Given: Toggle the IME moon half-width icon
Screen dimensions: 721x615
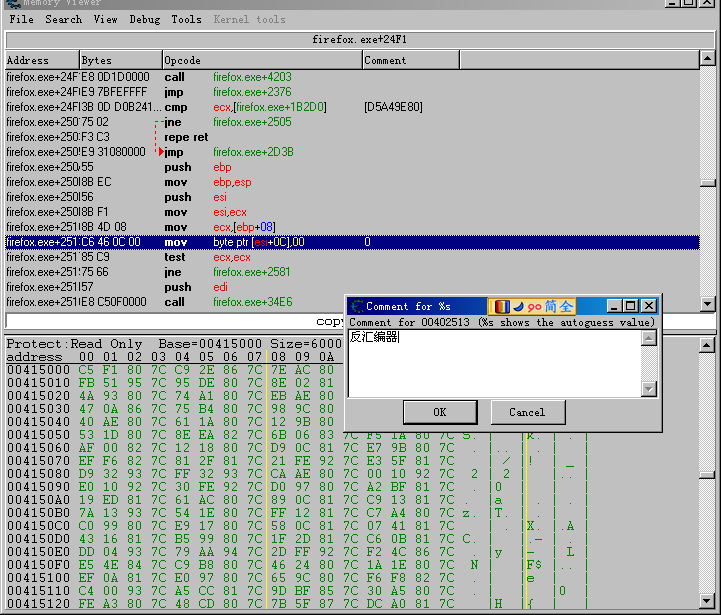Looking at the screenshot, I should point(517,306).
